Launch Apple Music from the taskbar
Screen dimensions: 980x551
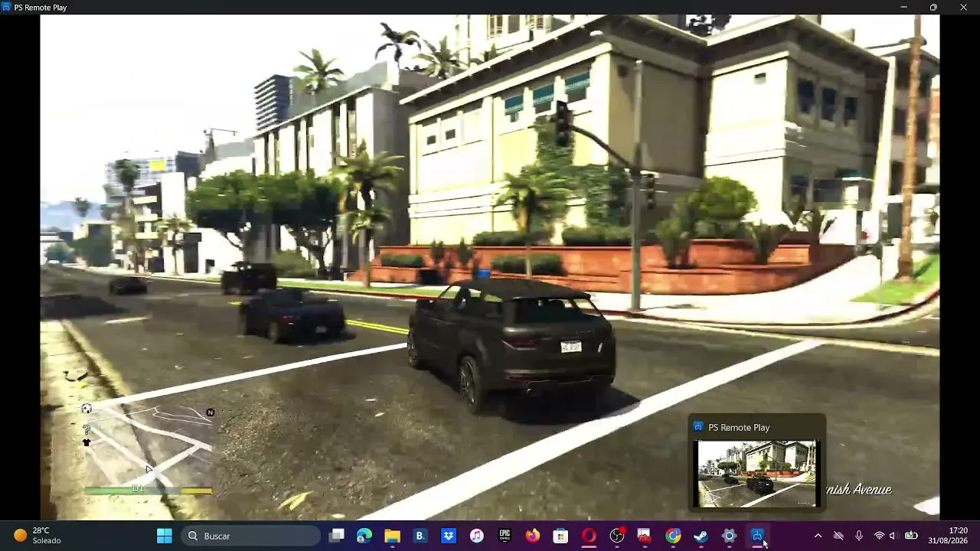coord(476,536)
